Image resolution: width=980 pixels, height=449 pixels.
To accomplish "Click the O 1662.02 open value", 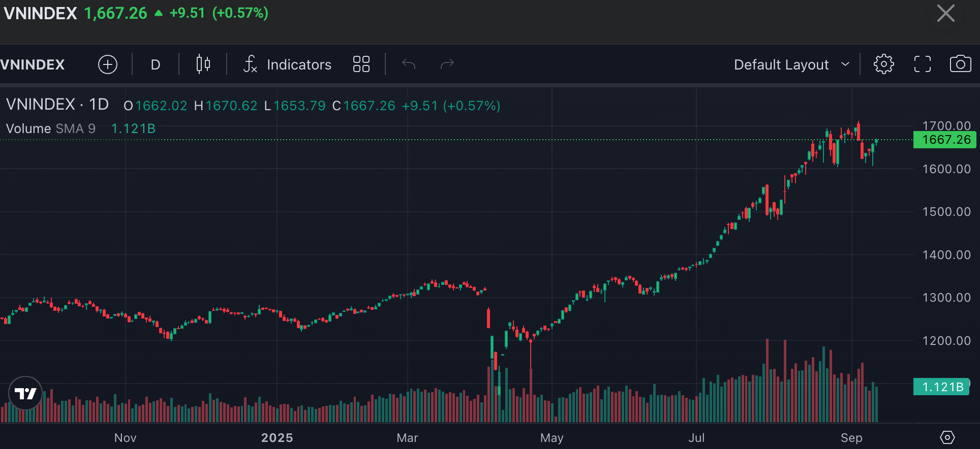I will click(156, 106).
